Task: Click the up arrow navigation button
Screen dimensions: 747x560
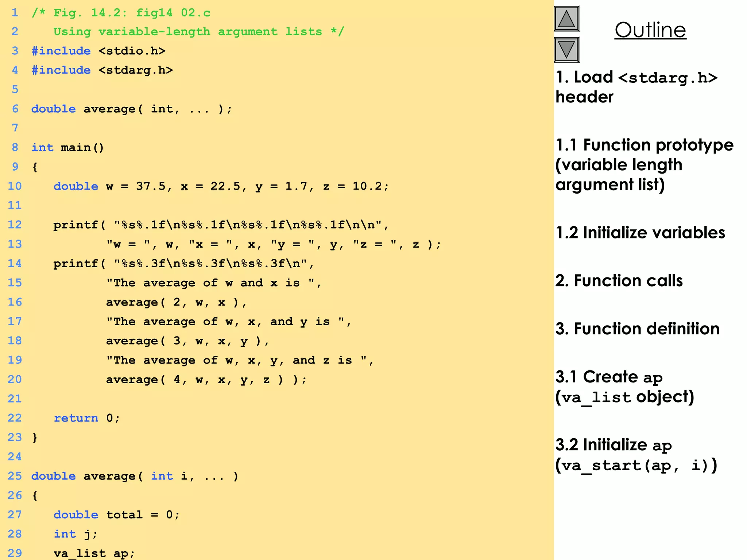Action: click(566, 19)
